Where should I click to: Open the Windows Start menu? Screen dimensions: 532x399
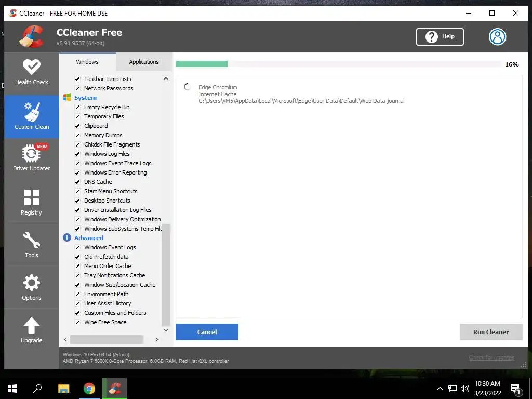tap(12, 389)
